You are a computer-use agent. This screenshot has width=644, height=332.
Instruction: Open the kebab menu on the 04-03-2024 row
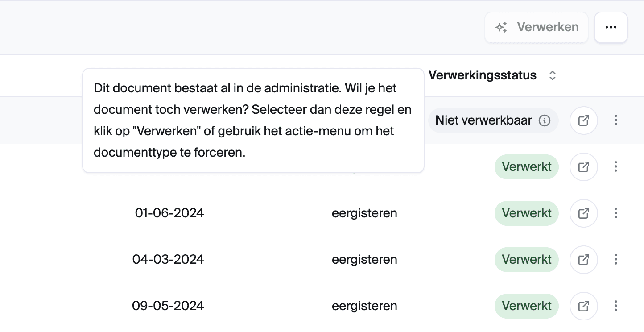point(616,259)
